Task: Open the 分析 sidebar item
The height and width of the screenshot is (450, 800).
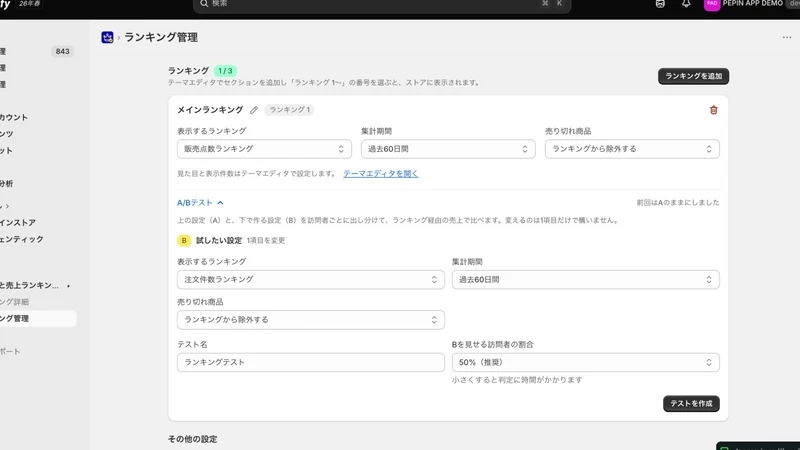Action: [x=36, y=184]
